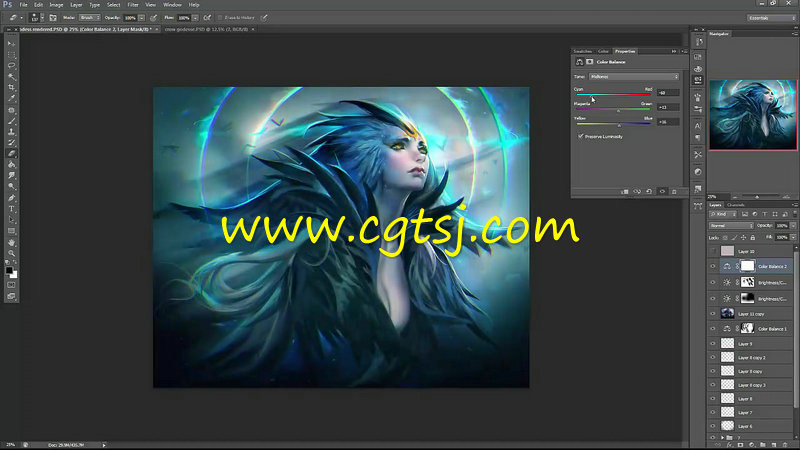Select the Healing Brush tool
The width and height of the screenshot is (800, 450).
coord(11,110)
